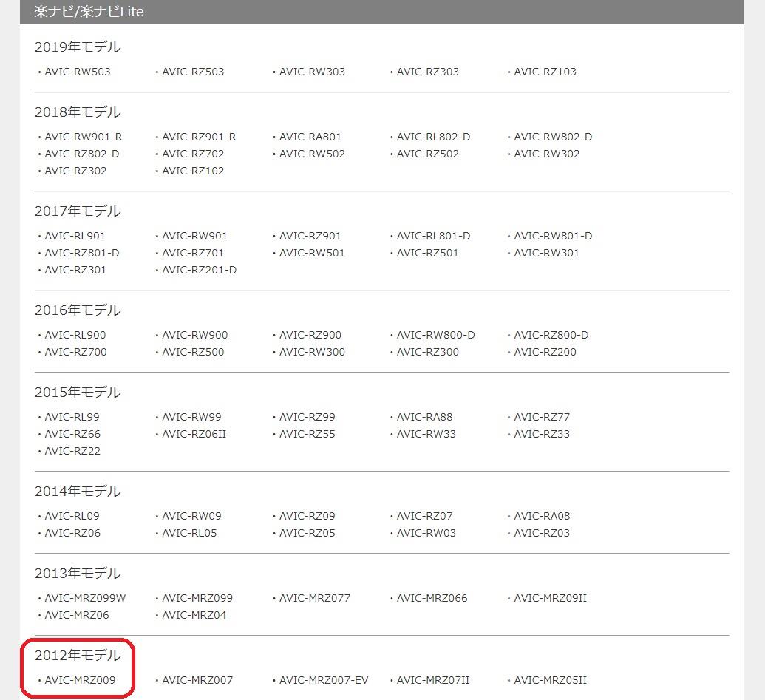
Task: Click model AVIC-RA08
Action: pos(542,516)
